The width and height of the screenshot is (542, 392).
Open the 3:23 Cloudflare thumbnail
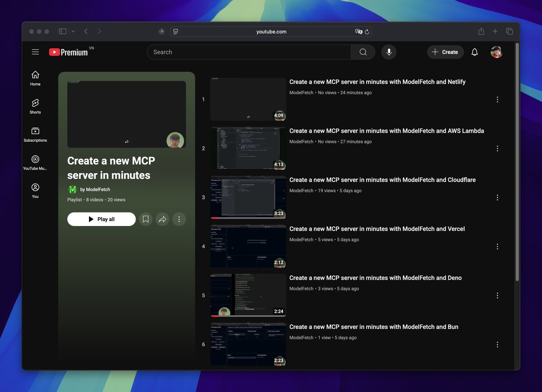pos(248,198)
